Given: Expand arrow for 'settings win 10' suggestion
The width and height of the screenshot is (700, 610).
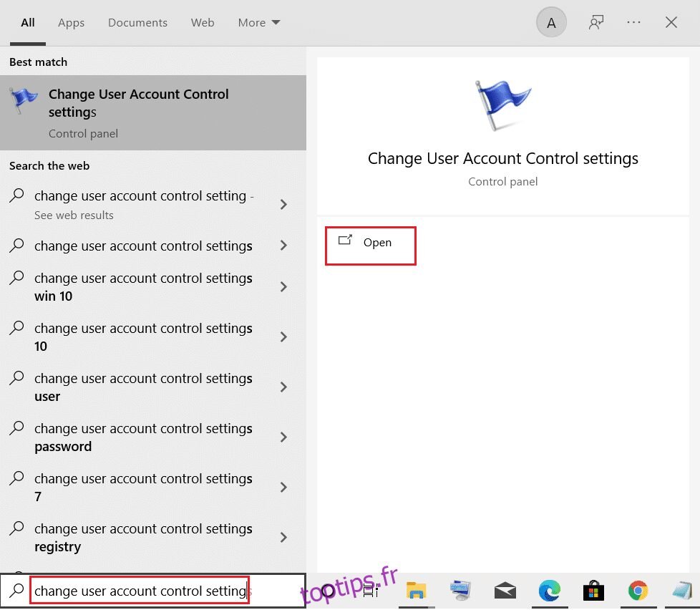Looking at the screenshot, I should click(283, 287).
